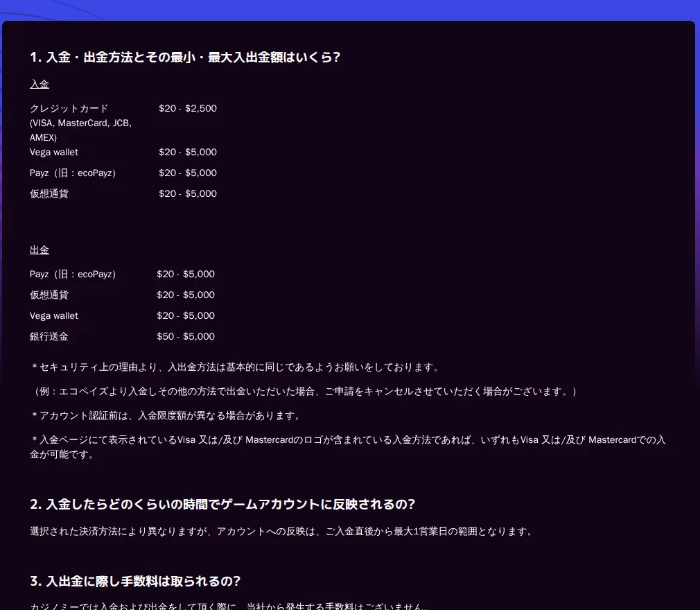This screenshot has width=700, height=610.
Task: Click the answer text '選択された決済方法により異なりますが'
Action: (281, 532)
